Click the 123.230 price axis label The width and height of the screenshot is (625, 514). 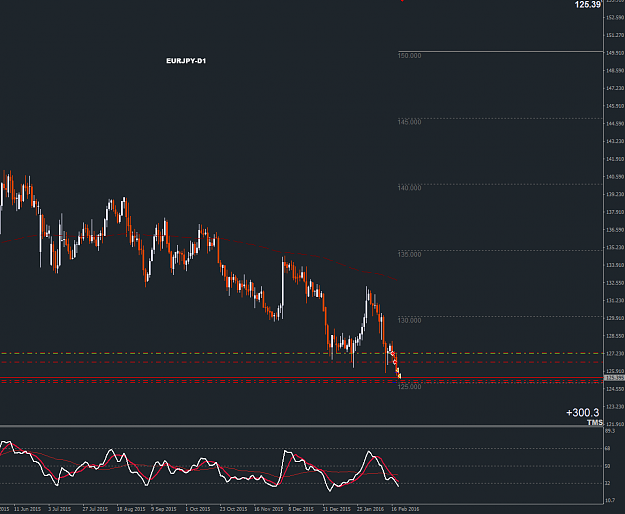615,406
